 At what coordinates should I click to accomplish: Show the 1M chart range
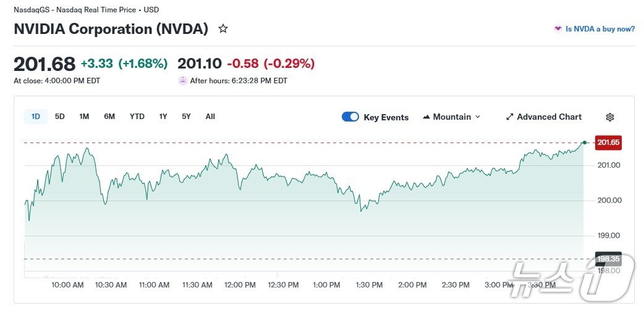click(84, 117)
